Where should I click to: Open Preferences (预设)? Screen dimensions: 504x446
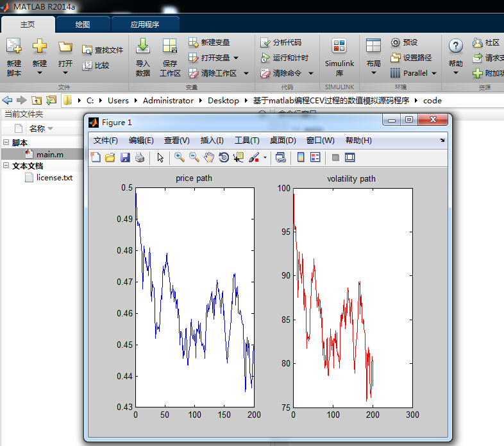tap(405, 42)
